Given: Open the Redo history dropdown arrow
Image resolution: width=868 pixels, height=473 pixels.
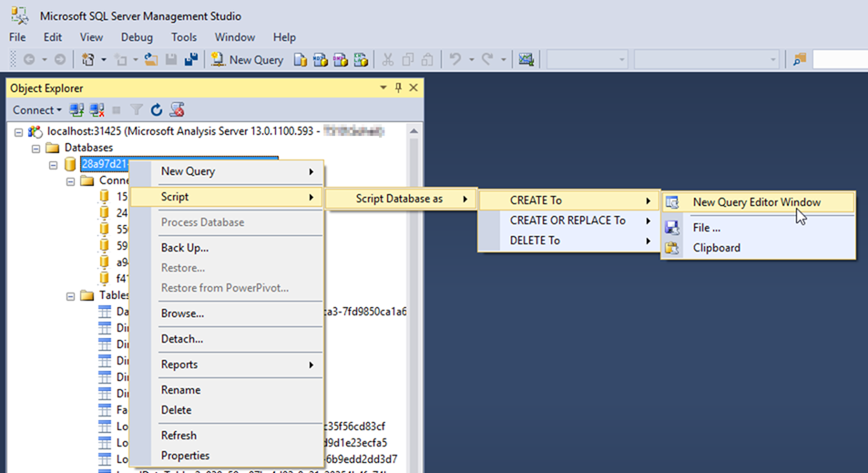Looking at the screenshot, I should click(x=503, y=60).
